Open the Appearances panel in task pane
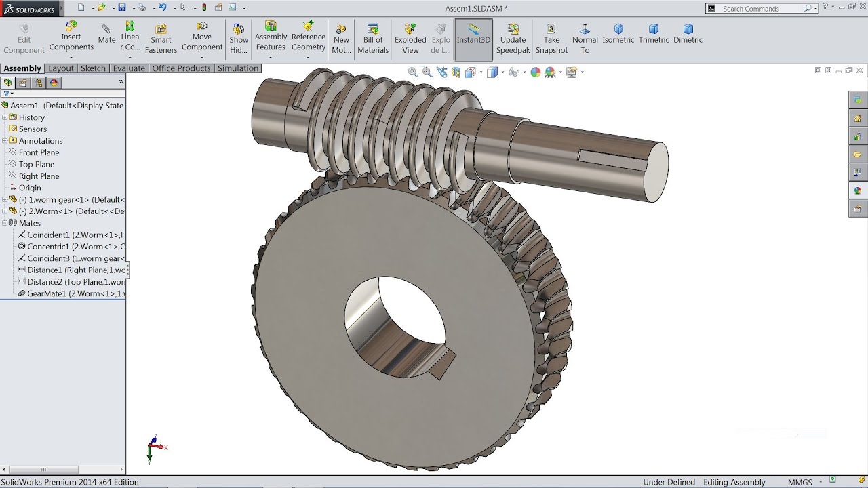868x488 pixels. click(859, 190)
